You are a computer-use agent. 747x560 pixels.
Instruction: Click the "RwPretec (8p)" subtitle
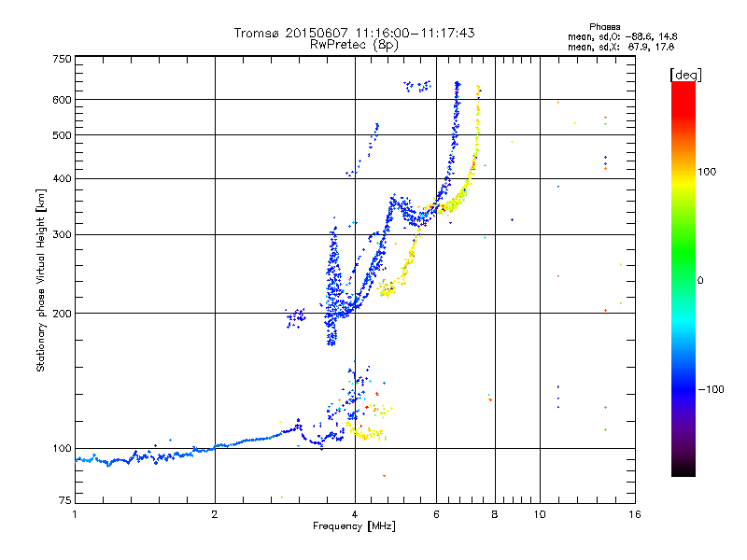pos(354,45)
